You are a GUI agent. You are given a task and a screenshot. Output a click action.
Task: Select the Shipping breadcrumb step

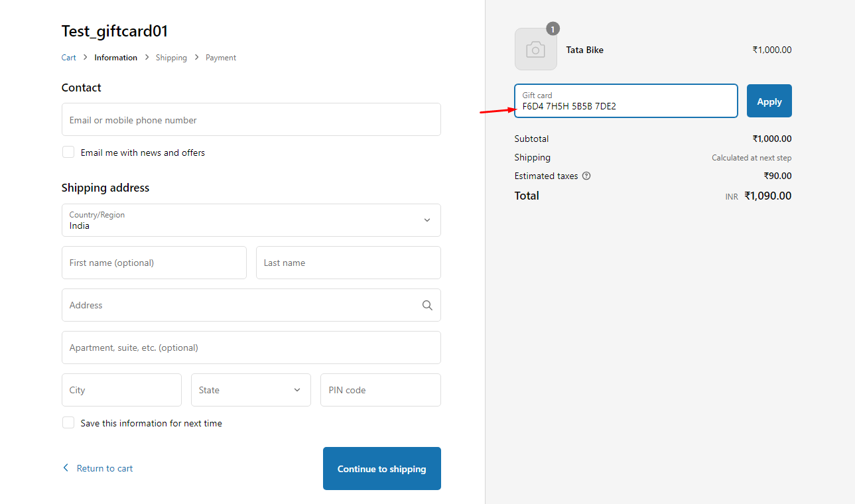coord(171,58)
